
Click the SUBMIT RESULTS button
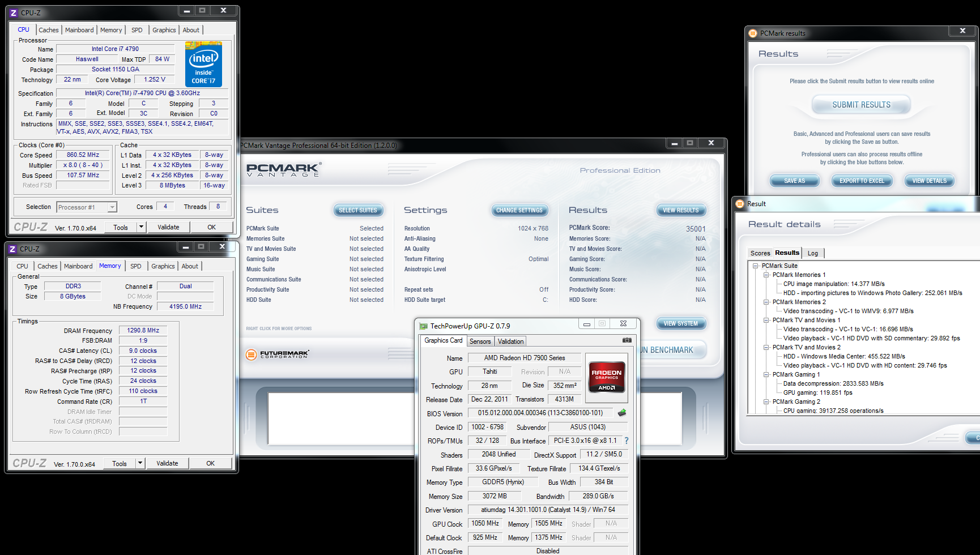(x=861, y=105)
